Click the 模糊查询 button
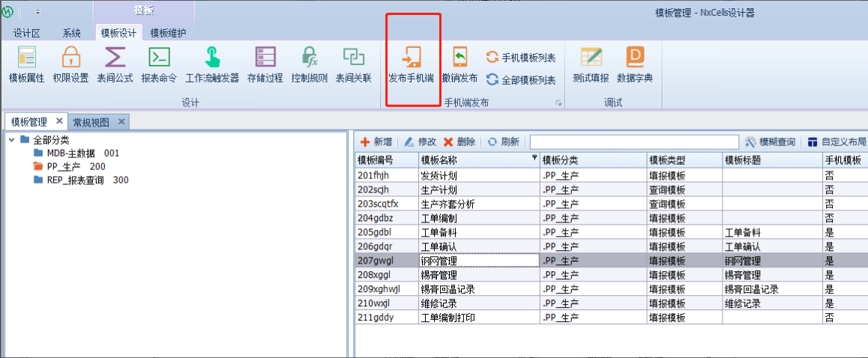The image size is (868, 358). (771, 142)
